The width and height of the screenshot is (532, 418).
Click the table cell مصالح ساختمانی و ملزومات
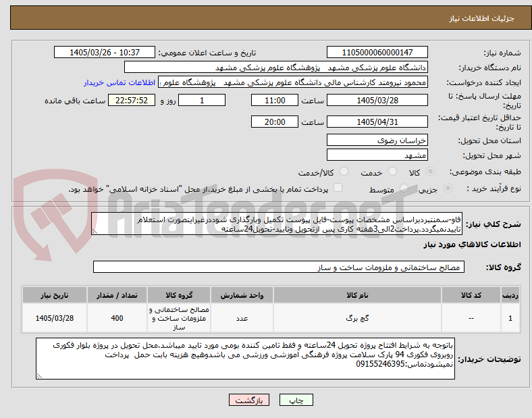179,318
